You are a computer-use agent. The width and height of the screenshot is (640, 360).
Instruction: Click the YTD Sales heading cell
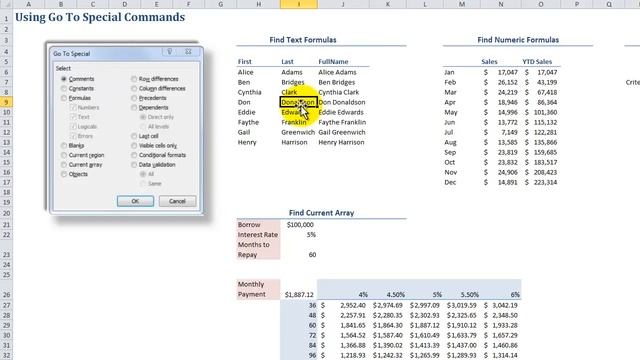tap(540, 62)
